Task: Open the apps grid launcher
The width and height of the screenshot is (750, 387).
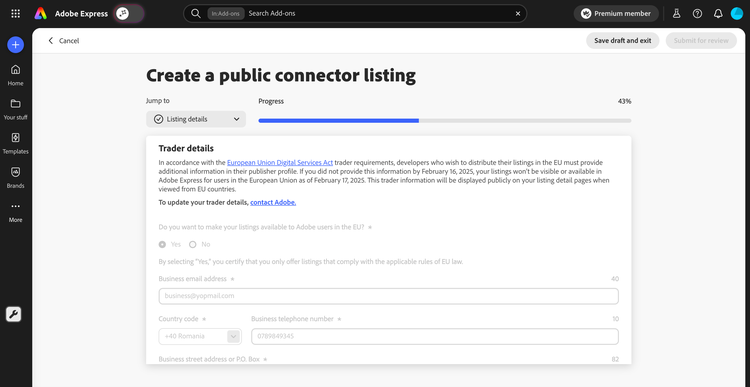Action: pyautogui.click(x=15, y=13)
